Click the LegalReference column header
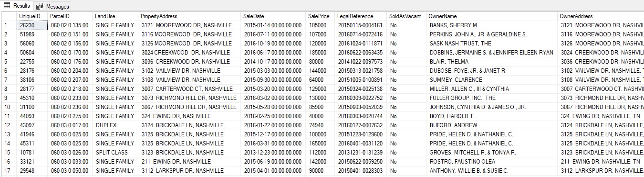The image size is (644, 177). pyautogui.click(x=361, y=16)
